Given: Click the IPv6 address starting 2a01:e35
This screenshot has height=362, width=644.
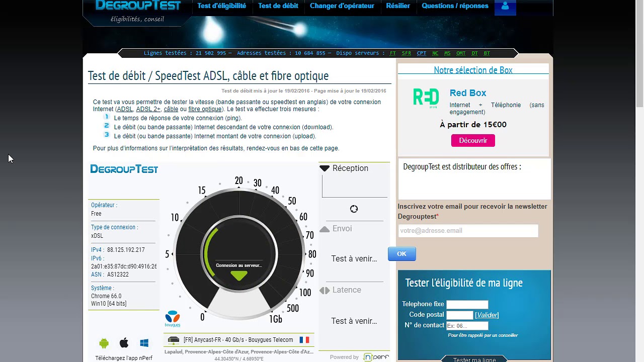Looking at the screenshot, I should (124, 266).
